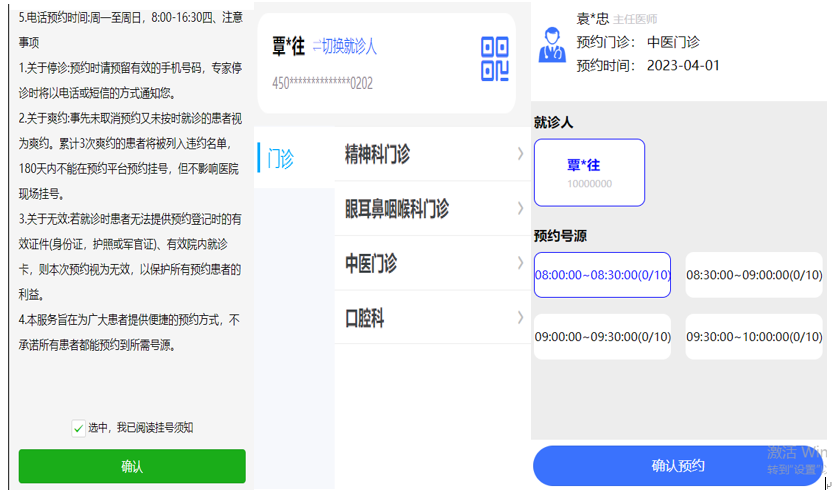Click line 5.电话预约时间

click(x=131, y=18)
